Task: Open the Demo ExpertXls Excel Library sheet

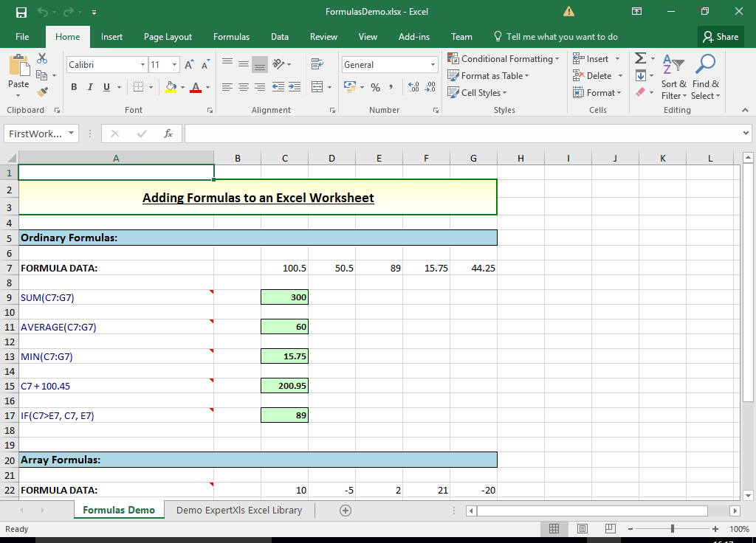Action: point(238,510)
